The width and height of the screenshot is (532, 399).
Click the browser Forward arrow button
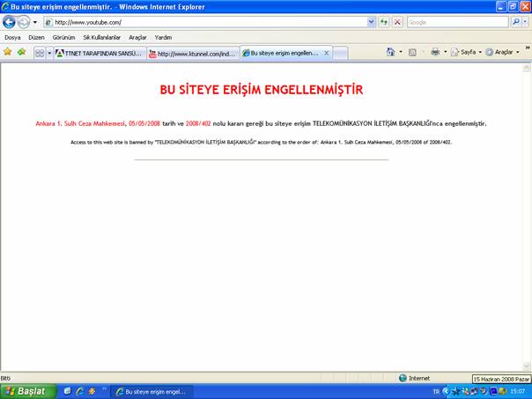pos(24,22)
